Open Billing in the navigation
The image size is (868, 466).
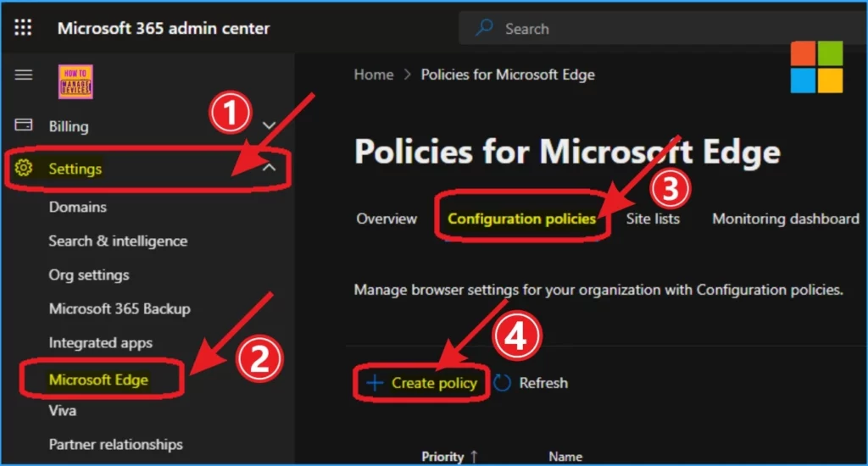69,126
